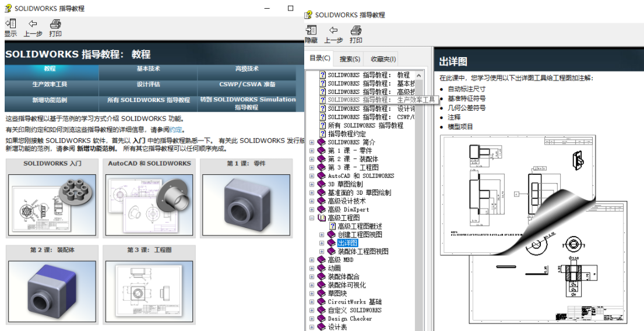Viewport: 644px width, 331px height.
Task: Click the tree scrollbar up arrow
Action: (418, 76)
